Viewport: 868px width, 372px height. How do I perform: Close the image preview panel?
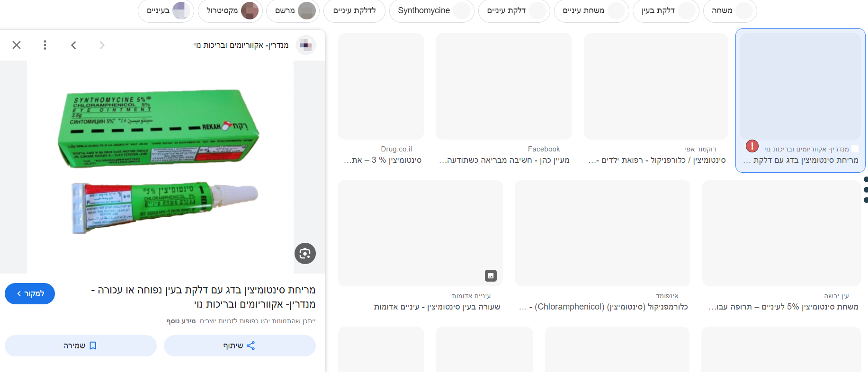point(17,45)
